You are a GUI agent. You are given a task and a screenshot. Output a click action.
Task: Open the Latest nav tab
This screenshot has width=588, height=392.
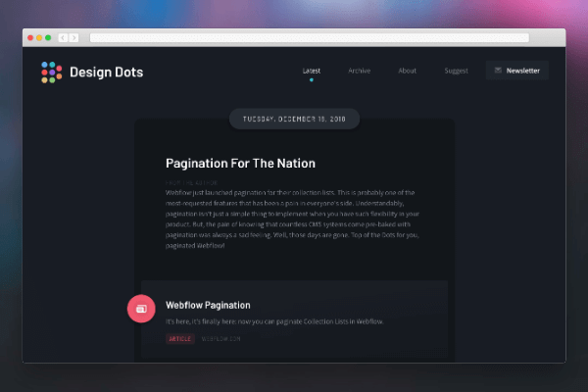(x=312, y=71)
